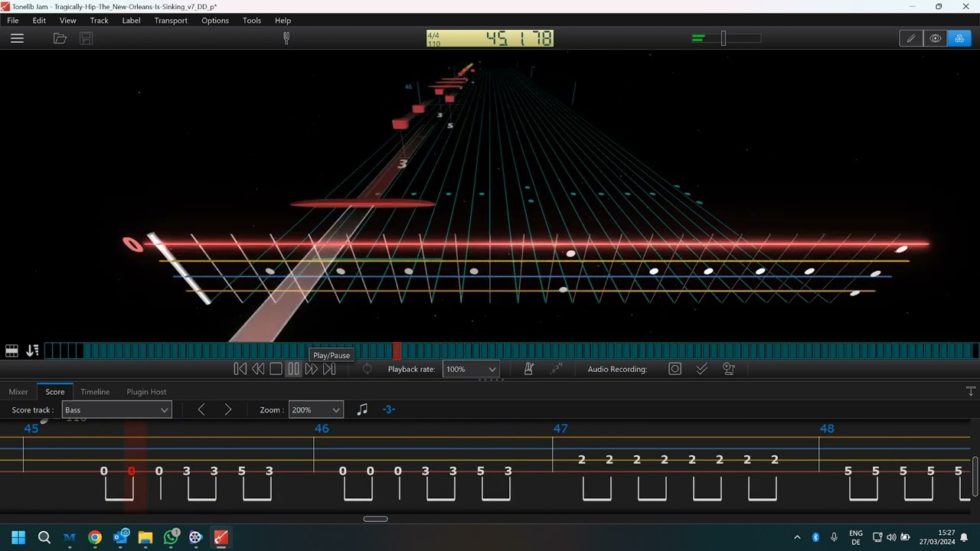Image resolution: width=980 pixels, height=551 pixels.
Task: Stop playback
Action: tap(276, 369)
